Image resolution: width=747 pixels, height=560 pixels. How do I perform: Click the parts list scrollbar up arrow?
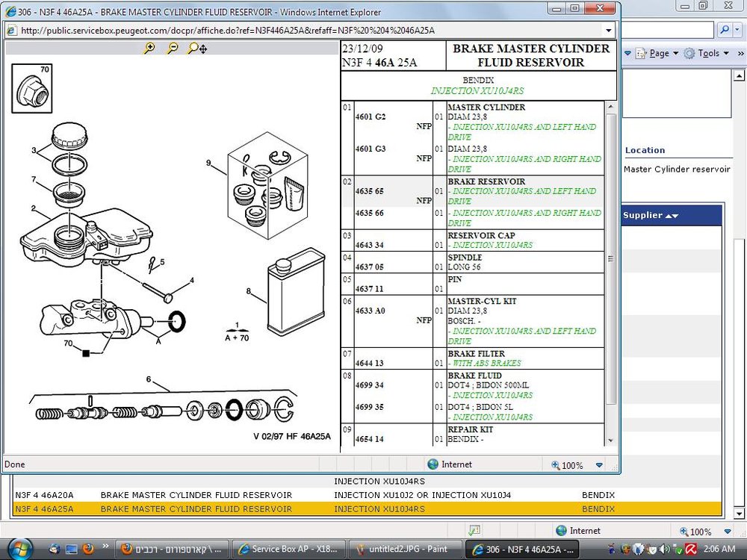(611, 107)
